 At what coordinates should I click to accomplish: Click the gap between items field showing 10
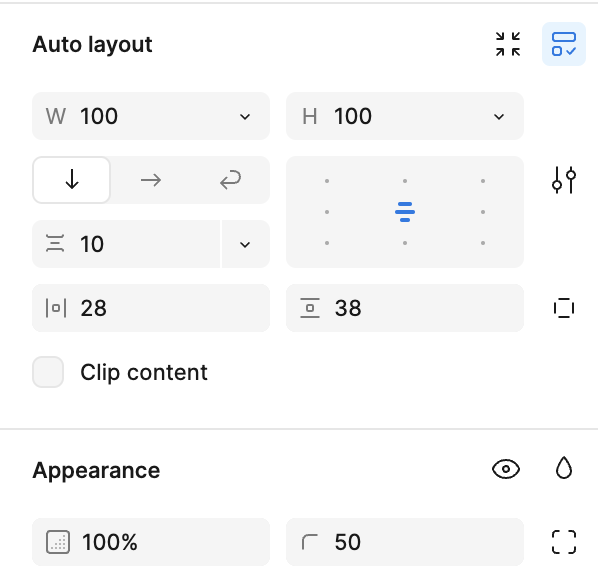click(126, 244)
